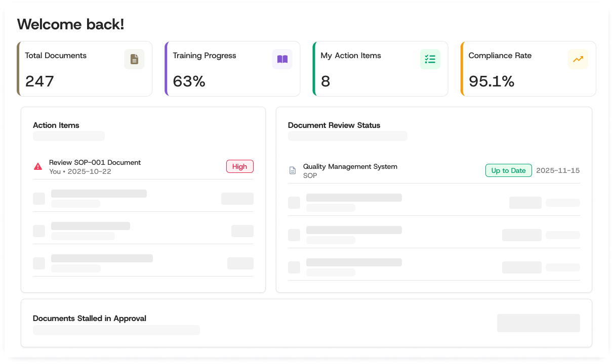Click the My Action Items checklist icon
This screenshot has height=364, width=613.
(430, 59)
